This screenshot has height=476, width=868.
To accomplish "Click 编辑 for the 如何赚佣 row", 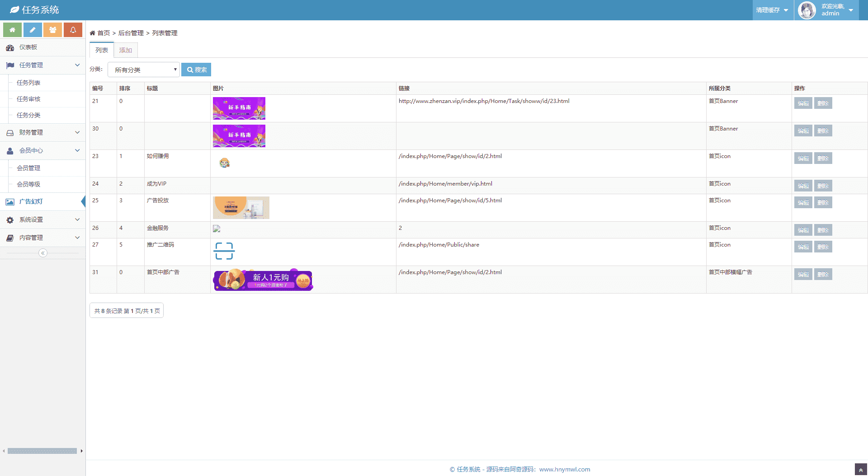I will (803, 158).
